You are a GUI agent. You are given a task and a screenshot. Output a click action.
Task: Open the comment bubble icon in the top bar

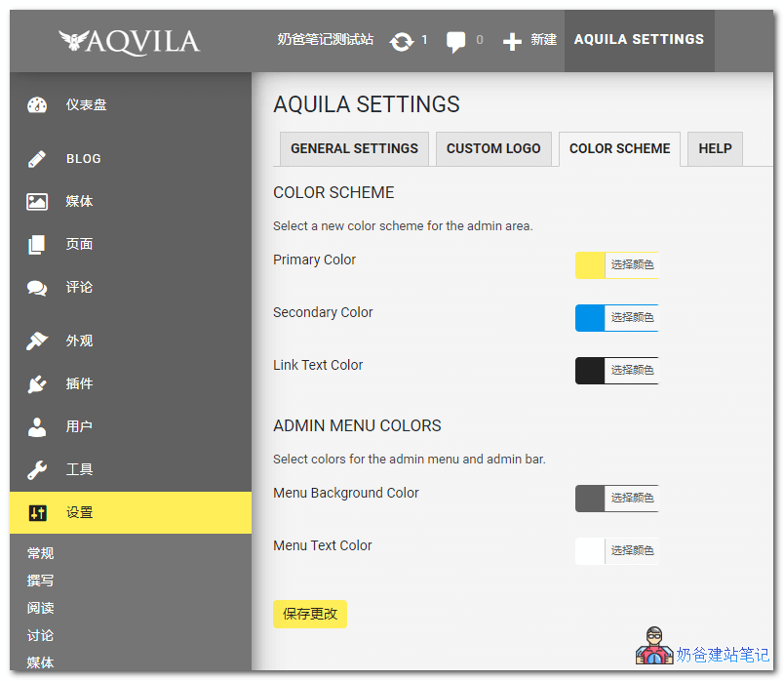click(455, 39)
